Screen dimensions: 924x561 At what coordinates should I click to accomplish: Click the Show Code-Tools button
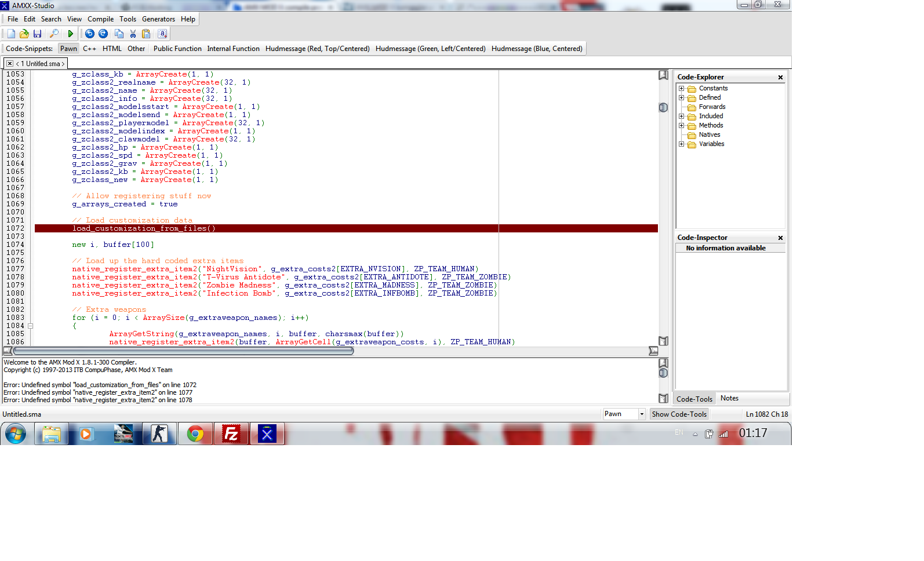click(679, 414)
